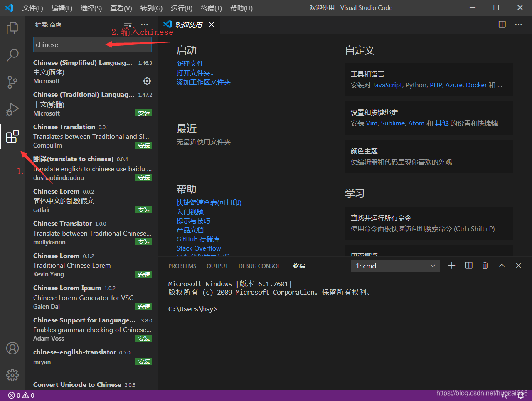Viewport: 532px width, 401px height.
Task: Click the JavaScript link in 工具和语言
Action: click(x=387, y=85)
